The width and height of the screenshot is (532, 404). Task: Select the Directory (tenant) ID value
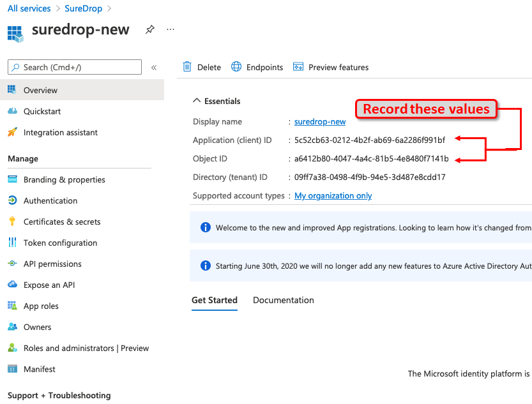point(370,177)
